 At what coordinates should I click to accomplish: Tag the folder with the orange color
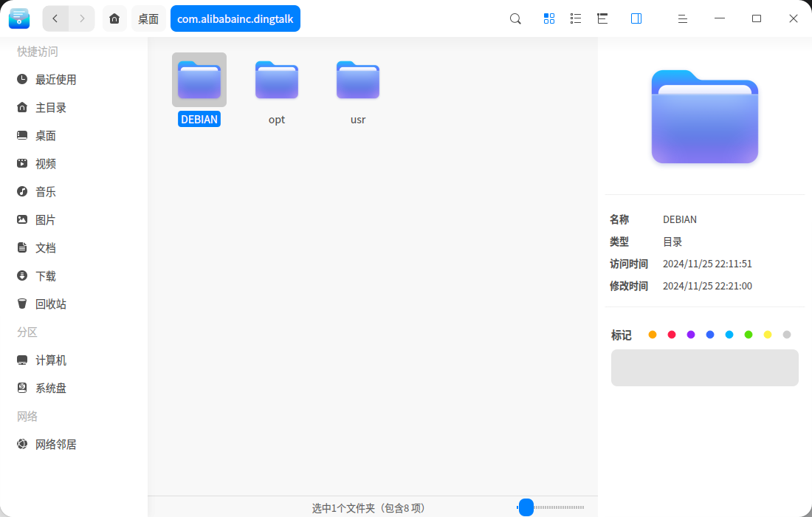tap(653, 335)
